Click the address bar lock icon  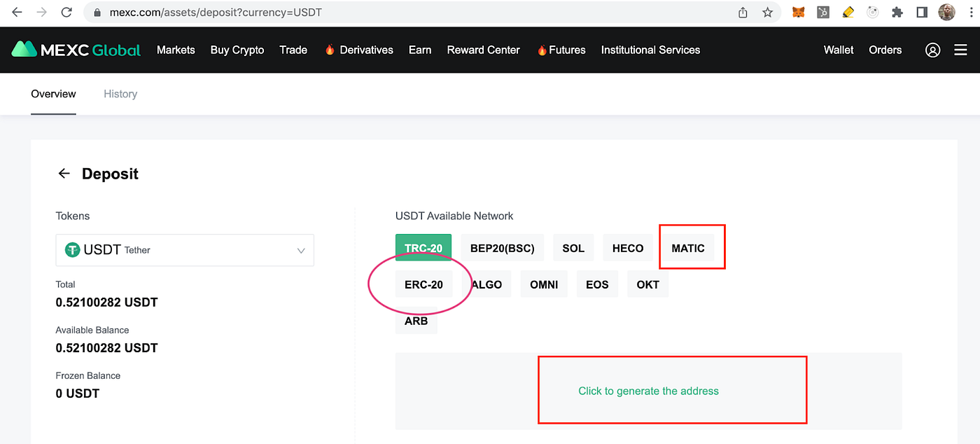97,13
